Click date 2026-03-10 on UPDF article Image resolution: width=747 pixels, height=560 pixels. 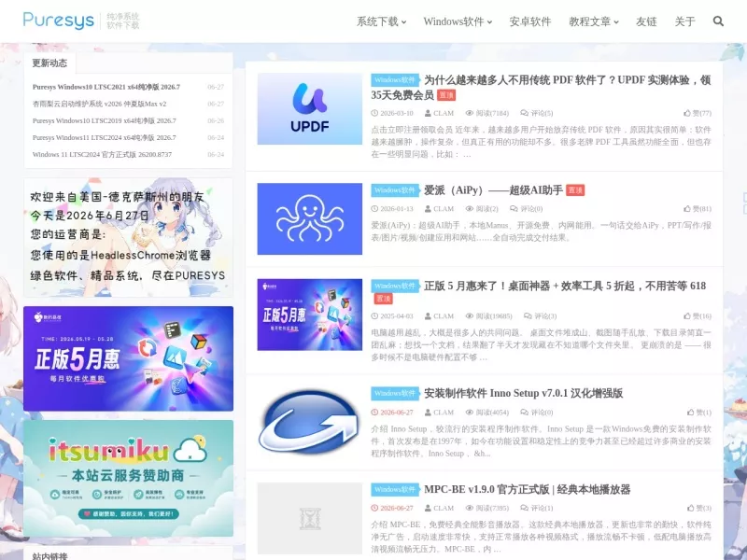[392, 113]
